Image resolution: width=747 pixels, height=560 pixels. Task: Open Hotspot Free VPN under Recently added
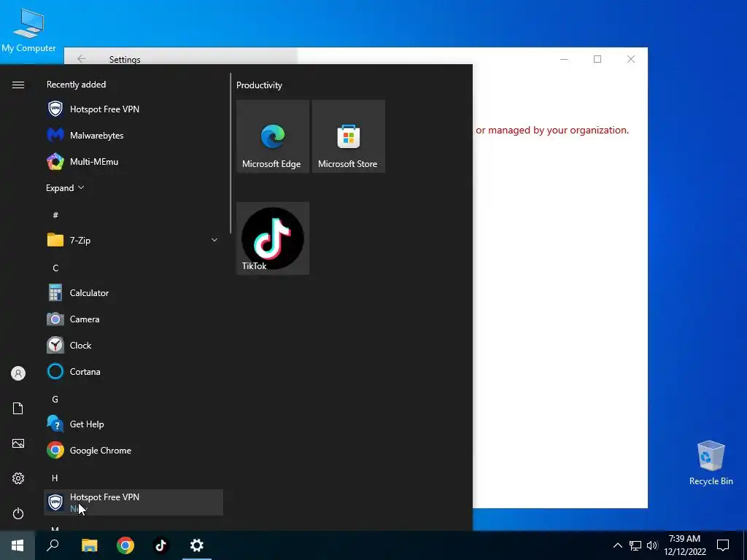(x=133, y=109)
